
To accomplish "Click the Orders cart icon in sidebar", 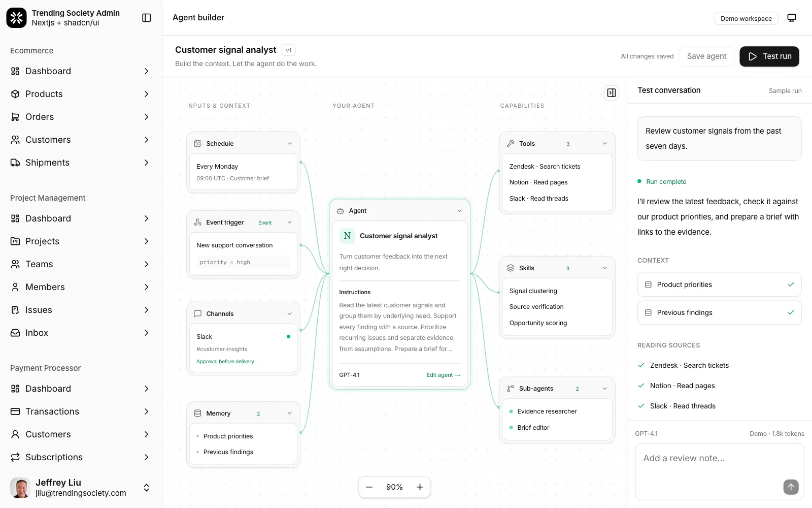I will [15, 117].
